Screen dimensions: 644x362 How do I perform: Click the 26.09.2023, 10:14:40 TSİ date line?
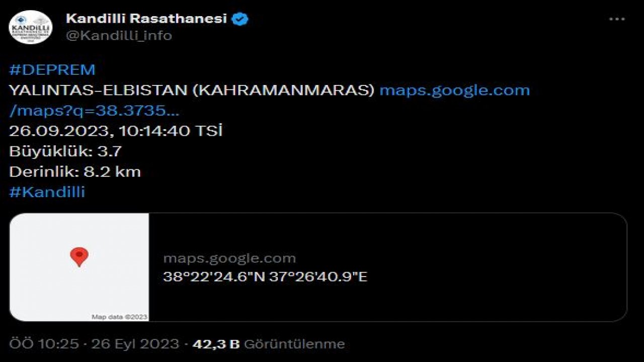(x=116, y=131)
